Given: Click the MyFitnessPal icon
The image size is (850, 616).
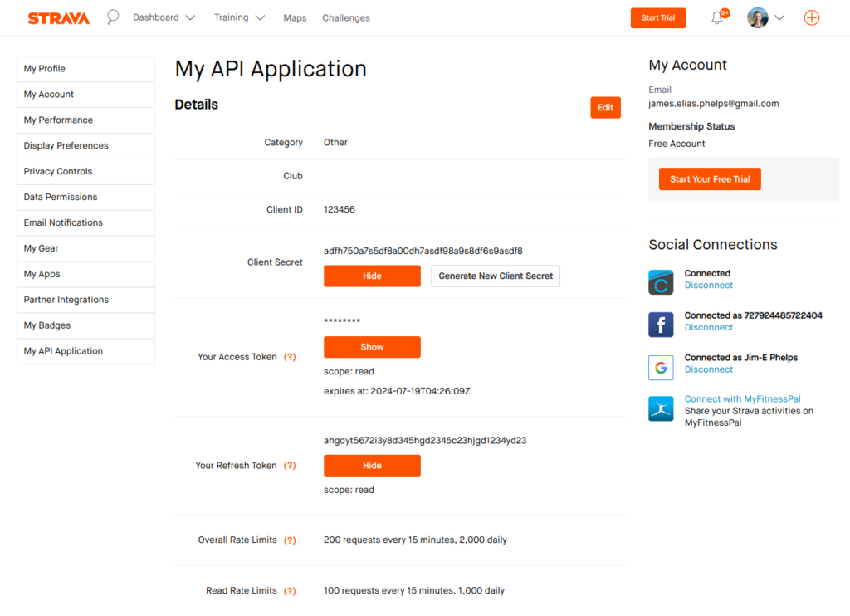Looking at the screenshot, I should point(661,408).
